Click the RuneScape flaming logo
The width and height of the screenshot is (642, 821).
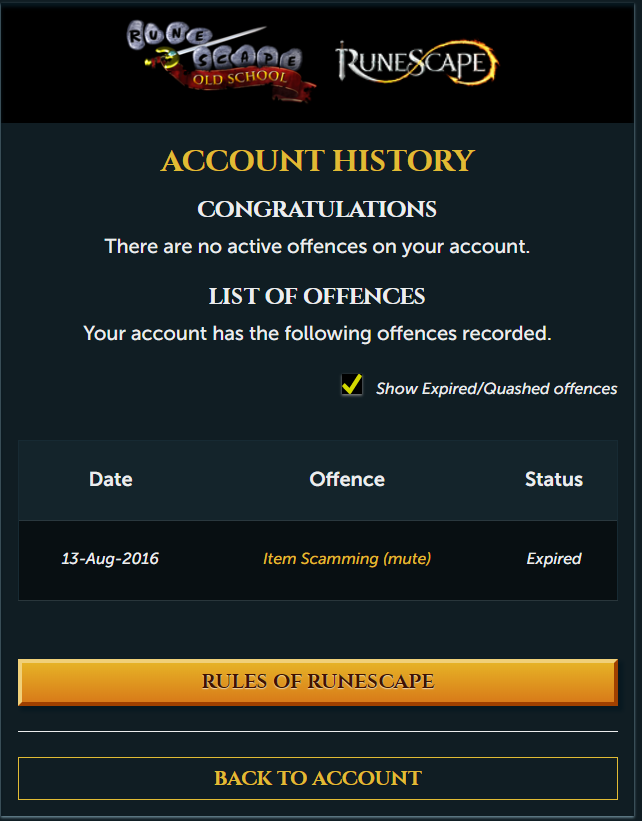[x=417, y=62]
